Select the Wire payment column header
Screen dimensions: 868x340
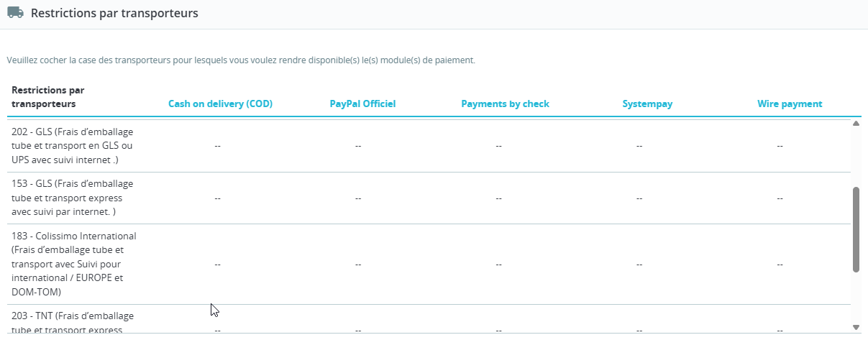790,104
